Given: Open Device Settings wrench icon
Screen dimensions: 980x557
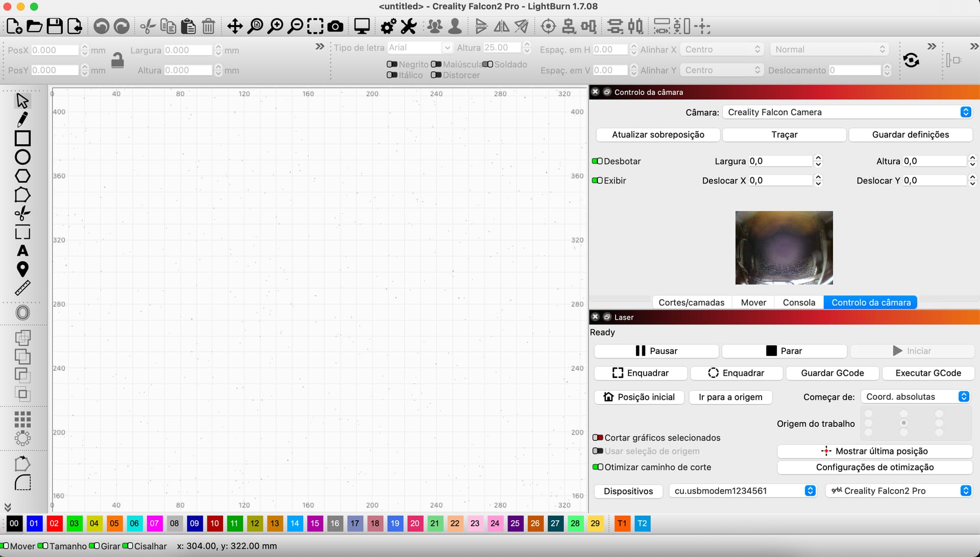Looking at the screenshot, I should point(408,26).
